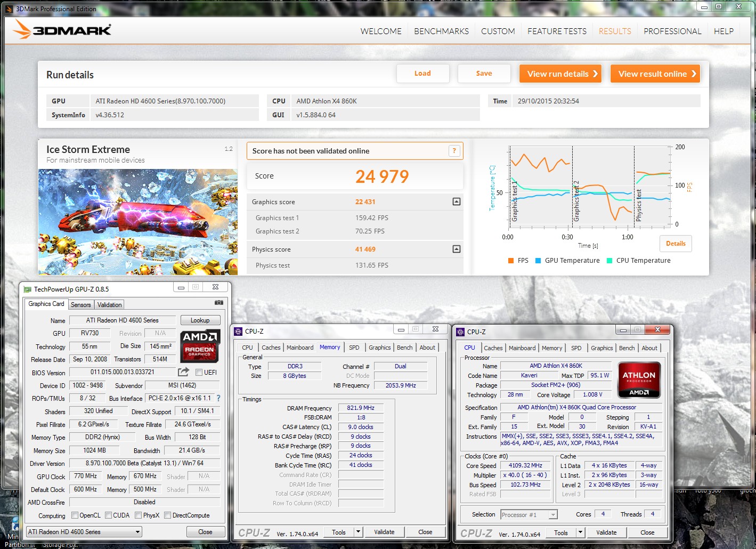The width and height of the screenshot is (756, 549).
Task: Click the overall score value 24 979
Action: point(382,176)
